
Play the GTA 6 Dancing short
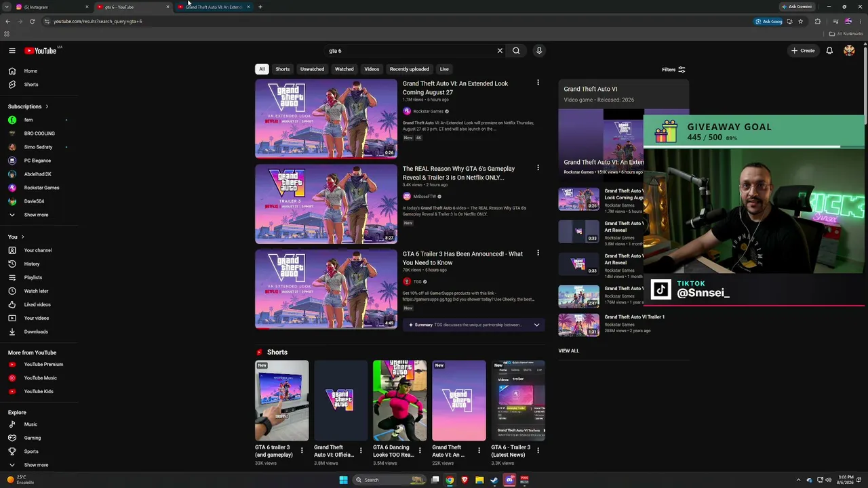click(x=399, y=401)
